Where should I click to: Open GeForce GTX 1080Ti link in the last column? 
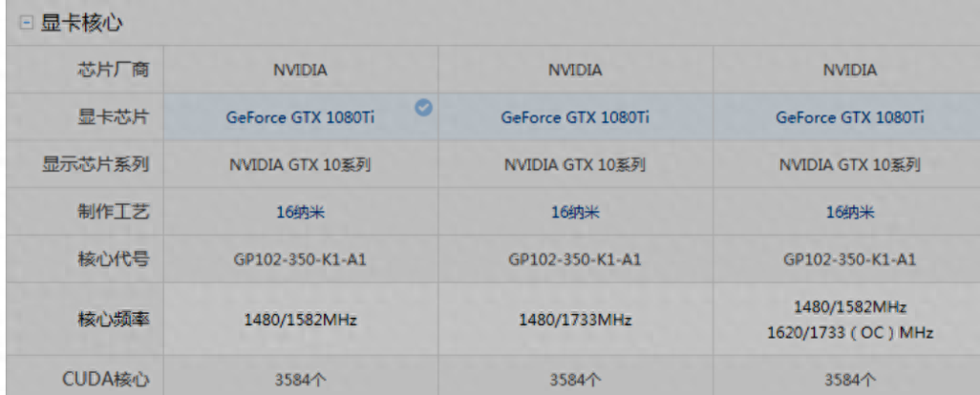(849, 117)
